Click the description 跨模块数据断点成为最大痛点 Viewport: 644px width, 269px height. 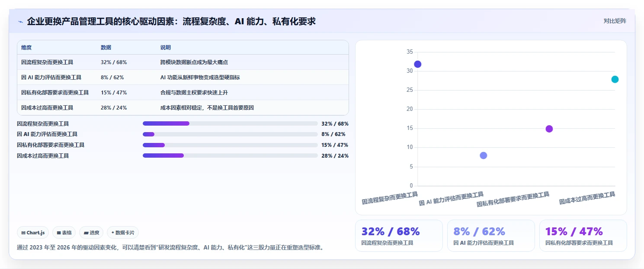[x=194, y=62]
